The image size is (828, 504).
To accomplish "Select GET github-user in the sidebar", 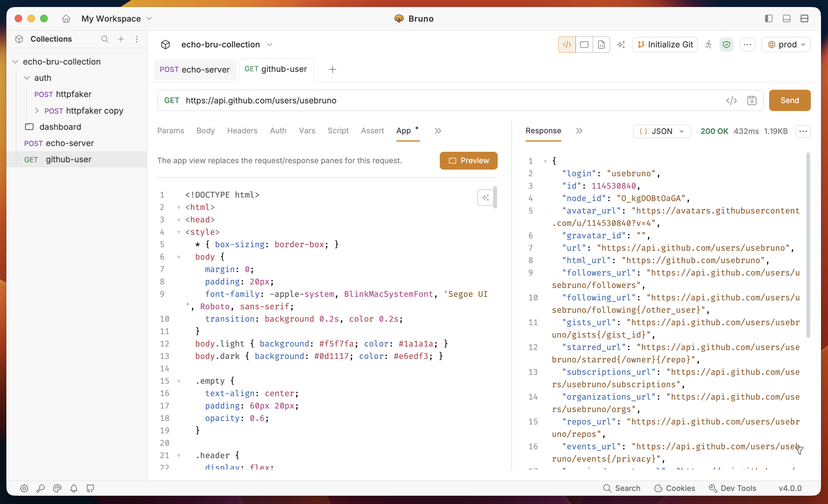I will coord(77,159).
